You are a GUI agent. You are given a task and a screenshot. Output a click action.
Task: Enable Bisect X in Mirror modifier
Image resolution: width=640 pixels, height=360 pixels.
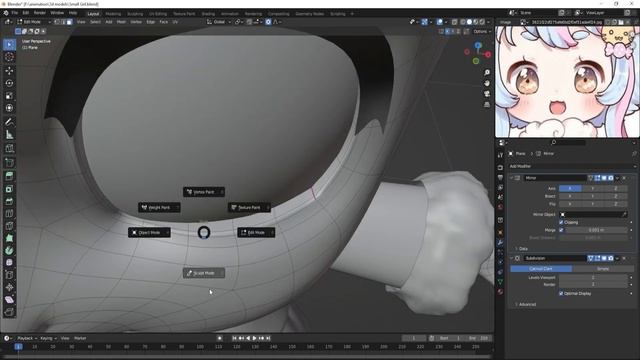point(570,196)
